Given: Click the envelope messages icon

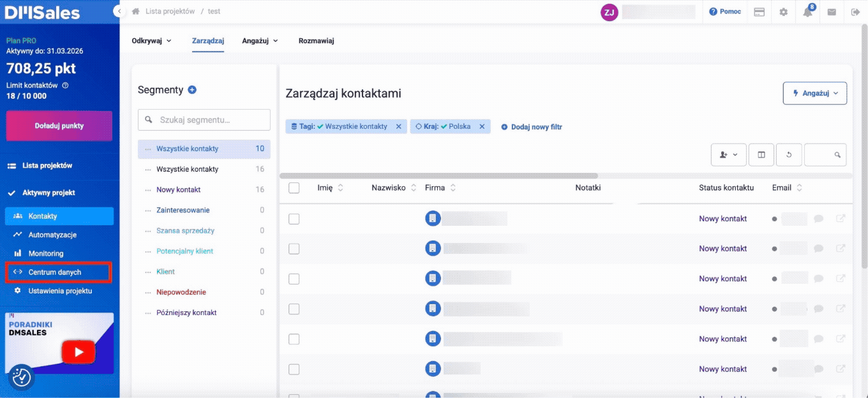Looking at the screenshot, I should point(832,12).
